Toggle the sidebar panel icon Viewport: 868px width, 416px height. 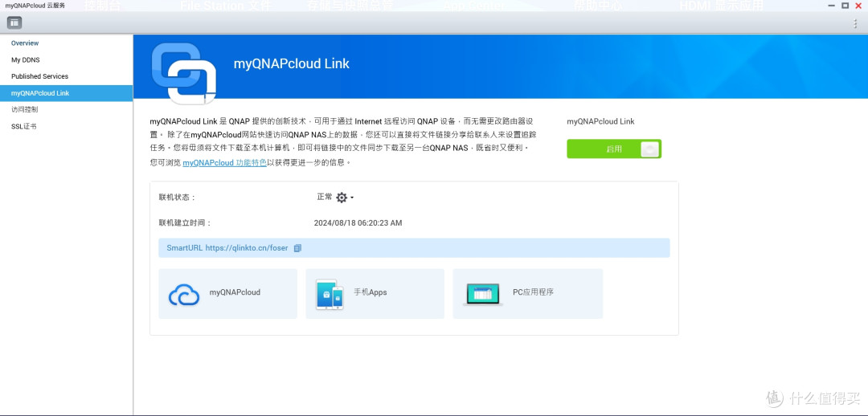pos(14,22)
